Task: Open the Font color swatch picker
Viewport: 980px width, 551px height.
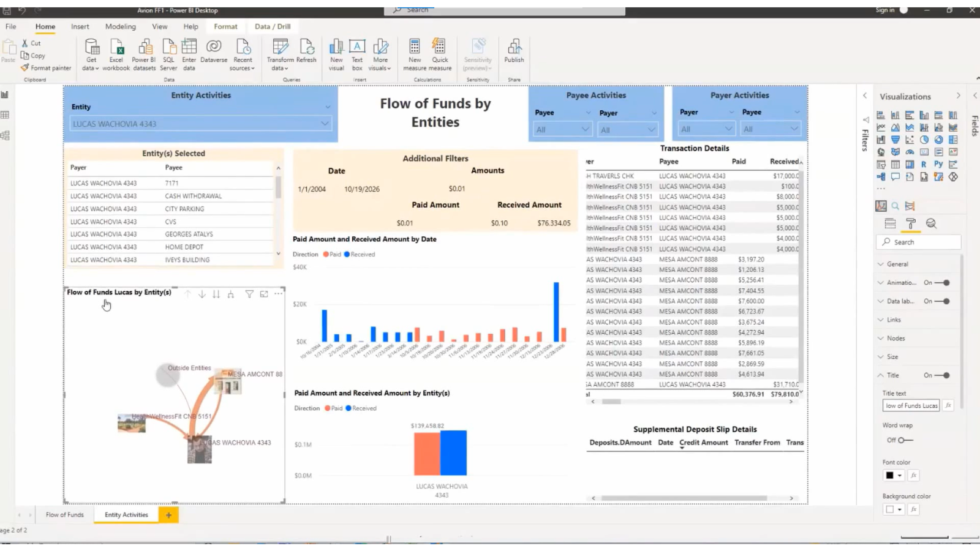Action: 894,475
